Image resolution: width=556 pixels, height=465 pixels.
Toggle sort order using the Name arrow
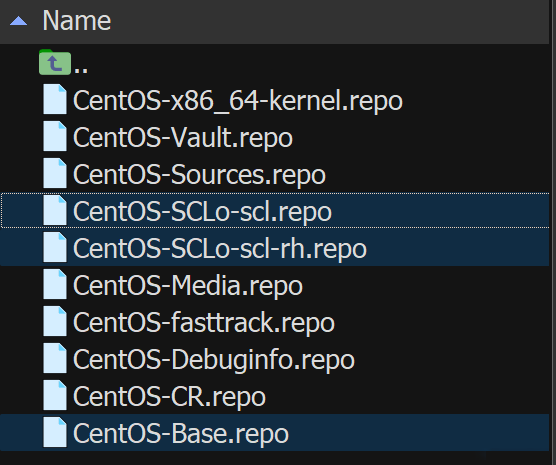(18, 21)
